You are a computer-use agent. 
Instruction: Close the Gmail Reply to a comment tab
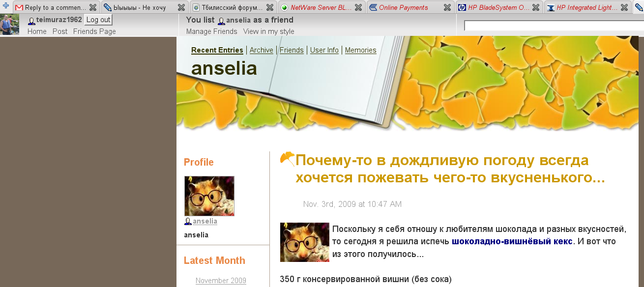[x=93, y=7]
